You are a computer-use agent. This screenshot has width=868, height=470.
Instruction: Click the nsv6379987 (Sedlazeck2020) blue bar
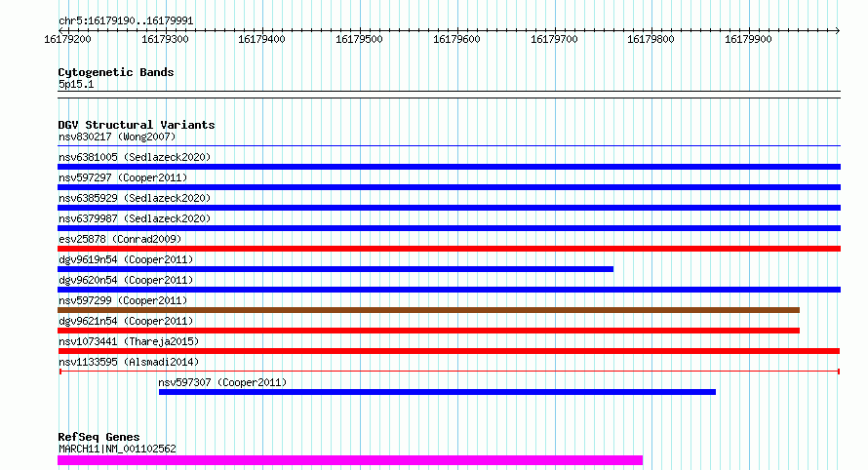[449, 228]
